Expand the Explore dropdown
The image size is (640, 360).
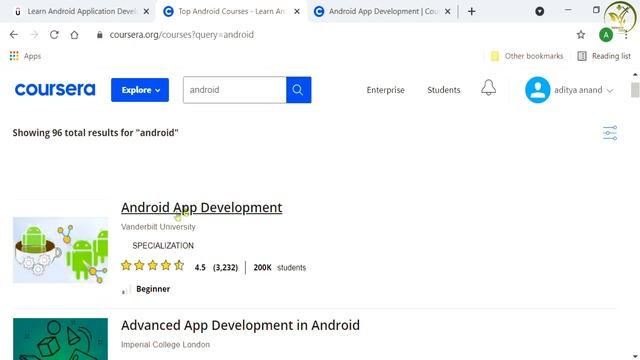pyautogui.click(x=140, y=90)
